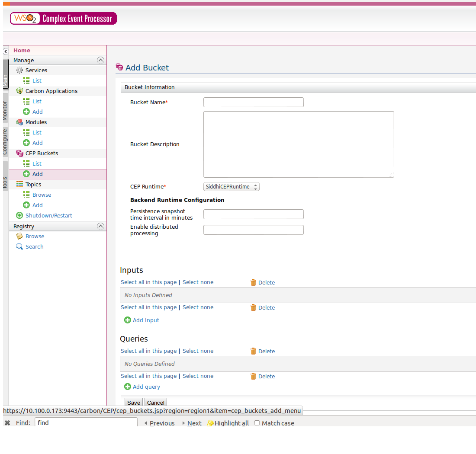
Task: Click the green plus icon under Carbon Applications
Action: [26, 112]
